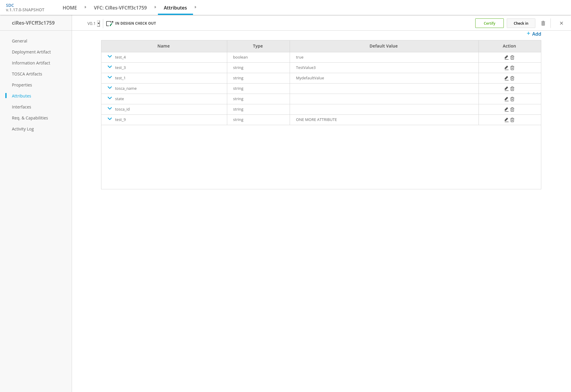
Task: Click the Check in button
Action: (x=521, y=23)
